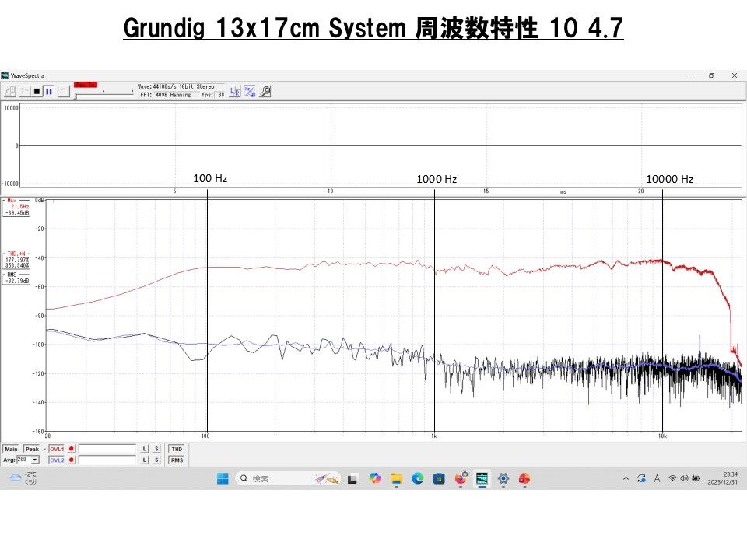This screenshot has height=560, width=747.
Task: Open the Avg value dropdown
Action: click(x=34, y=459)
